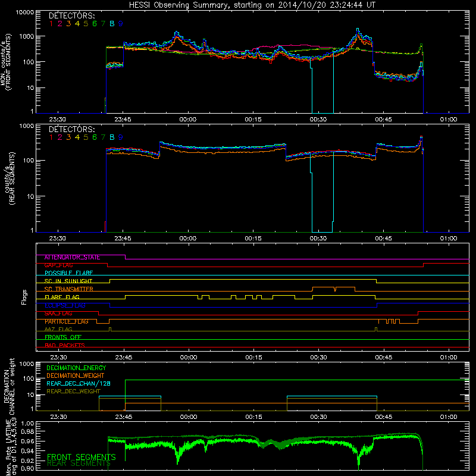
Task: Click the DECIMATION_WEIGHT legend entry
Action: point(76,376)
